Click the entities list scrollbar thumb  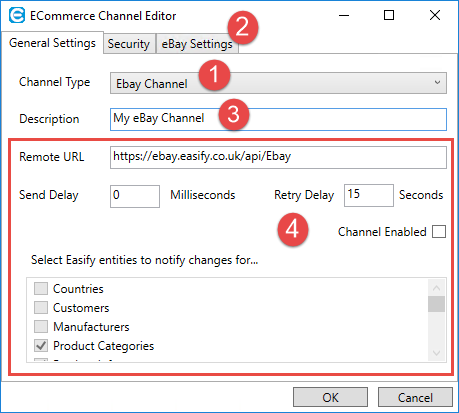click(436, 304)
